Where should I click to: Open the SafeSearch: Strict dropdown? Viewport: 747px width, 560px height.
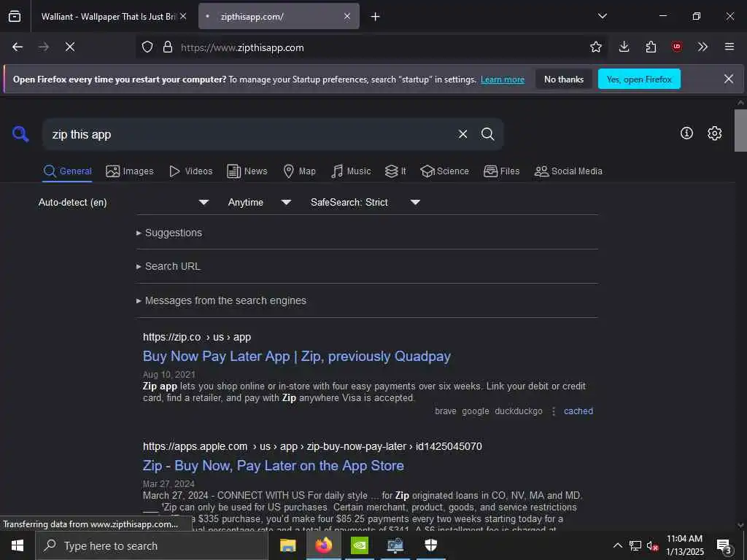point(365,203)
